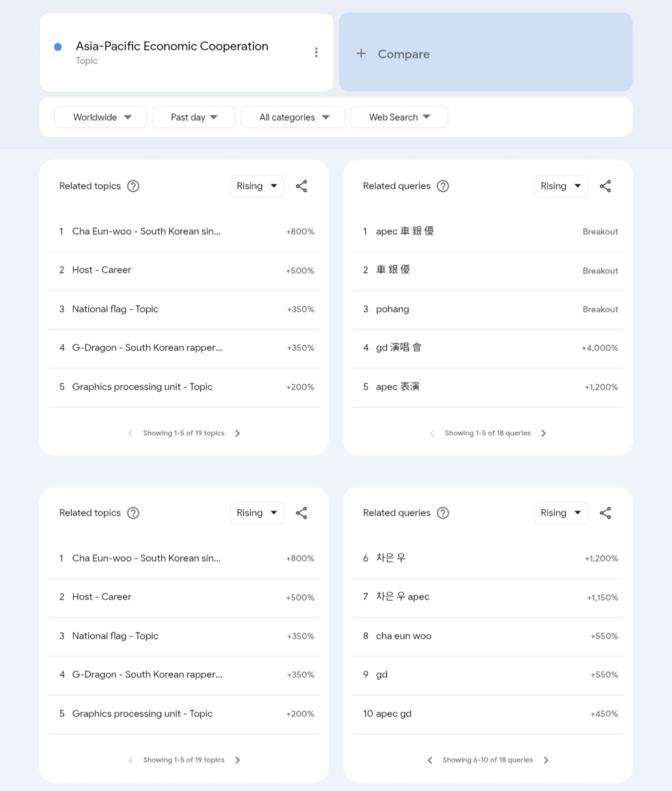Expand the Web Search type dropdown
672x791 pixels.
tap(399, 117)
